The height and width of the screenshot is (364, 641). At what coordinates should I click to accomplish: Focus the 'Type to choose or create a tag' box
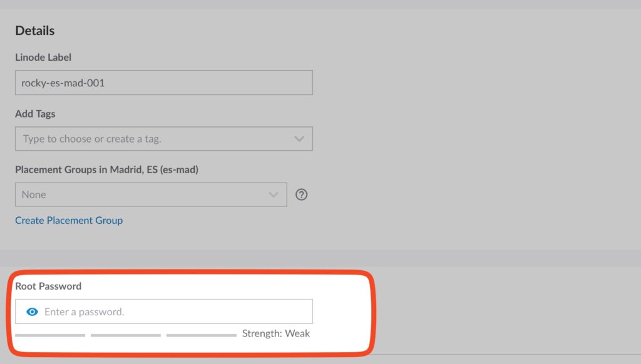coord(150,139)
